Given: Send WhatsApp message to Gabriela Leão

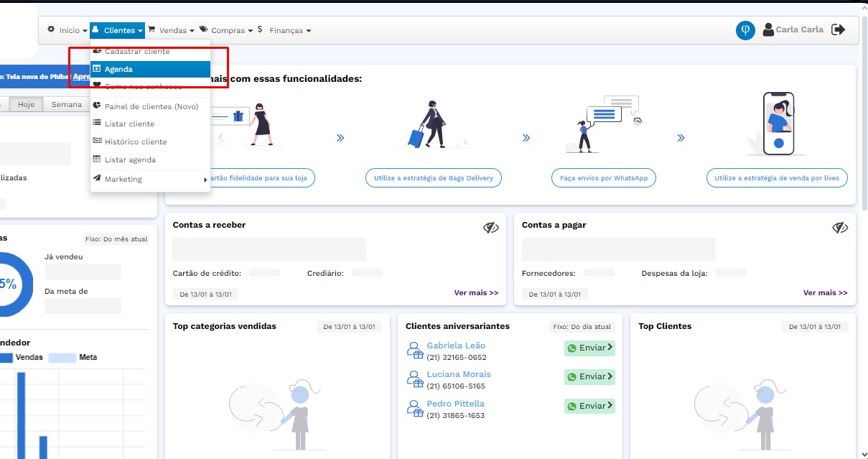Looking at the screenshot, I should point(589,348).
